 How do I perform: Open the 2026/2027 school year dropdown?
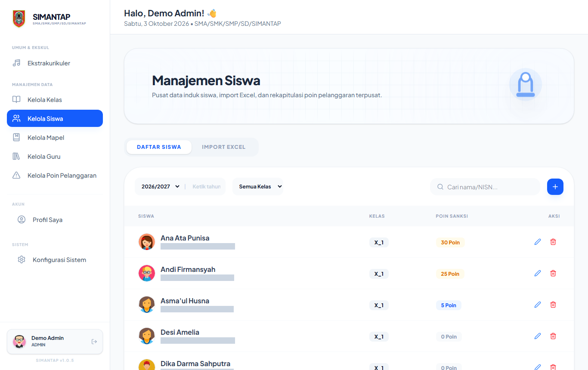click(x=161, y=187)
